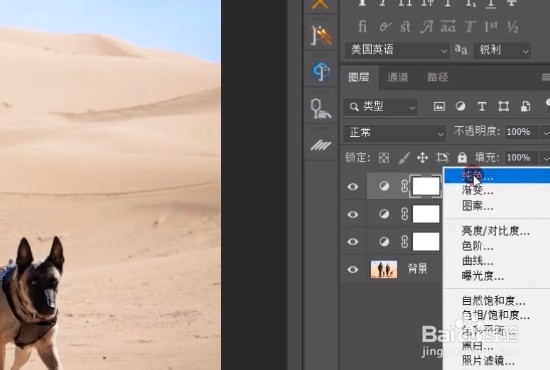Toggle lock transparent pixels

(384, 158)
